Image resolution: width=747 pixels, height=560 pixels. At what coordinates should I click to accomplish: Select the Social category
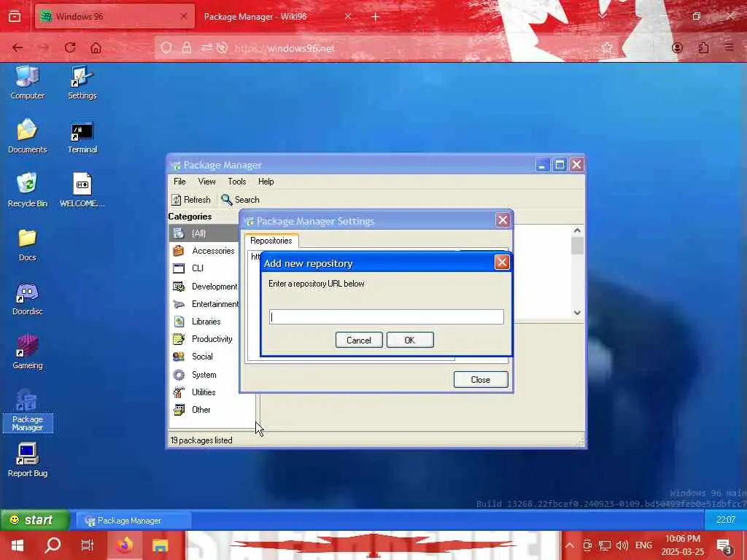[204, 357]
